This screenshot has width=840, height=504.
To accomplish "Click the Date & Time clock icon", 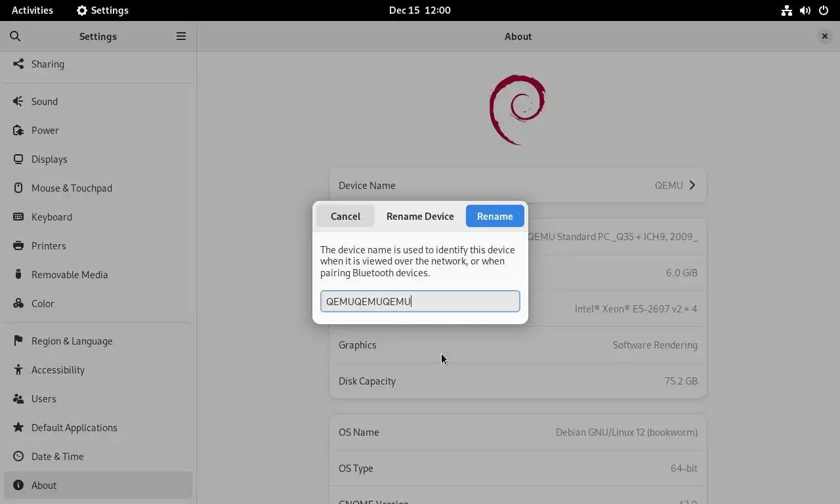I will pyautogui.click(x=18, y=456).
